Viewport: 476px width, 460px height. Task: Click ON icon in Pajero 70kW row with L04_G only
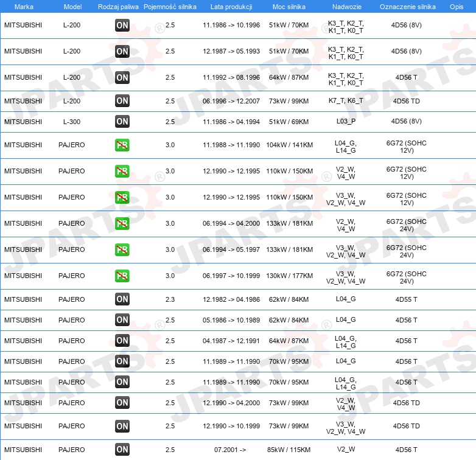[122, 361]
